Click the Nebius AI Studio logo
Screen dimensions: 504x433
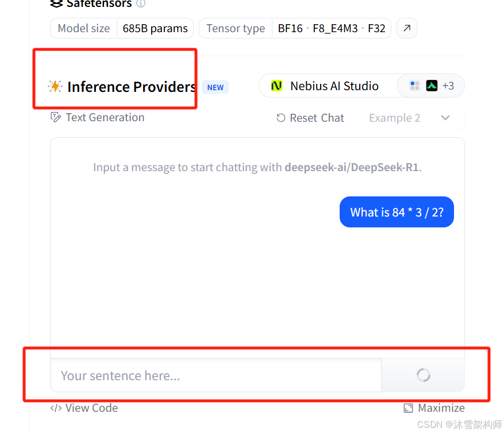[x=277, y=86]
